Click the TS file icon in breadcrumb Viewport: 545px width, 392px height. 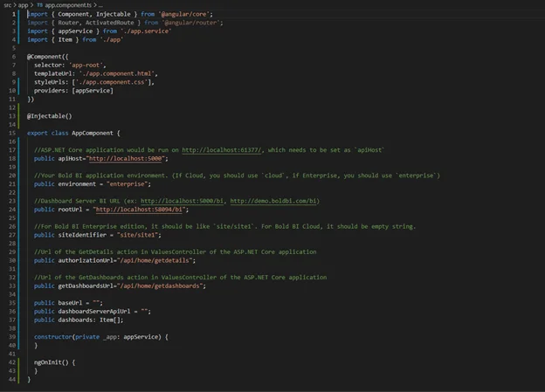pyautogui.click(x=39, y=4)
